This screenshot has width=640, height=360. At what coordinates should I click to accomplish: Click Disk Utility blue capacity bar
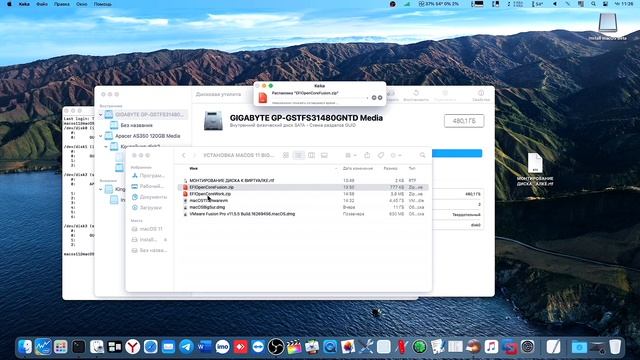click(457, 153)
